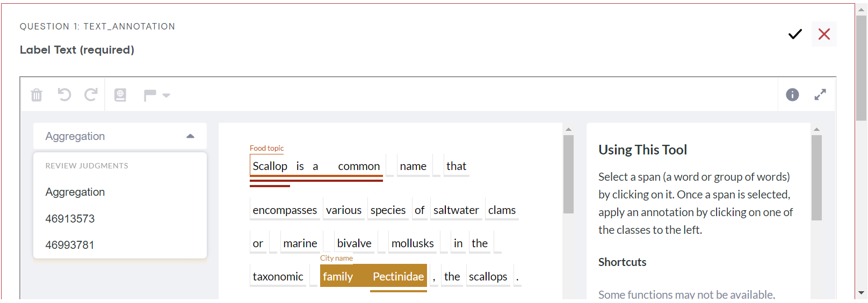Click the undo arrow icon
Image resolution: width=868 pixels, height=303 pixels.
[x=64, y=95]
